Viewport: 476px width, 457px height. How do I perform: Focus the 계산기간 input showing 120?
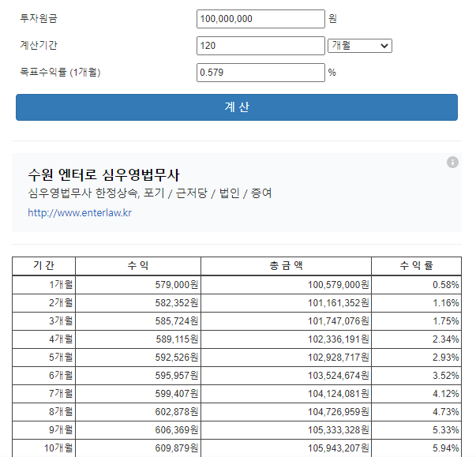[x=260, y=46]
